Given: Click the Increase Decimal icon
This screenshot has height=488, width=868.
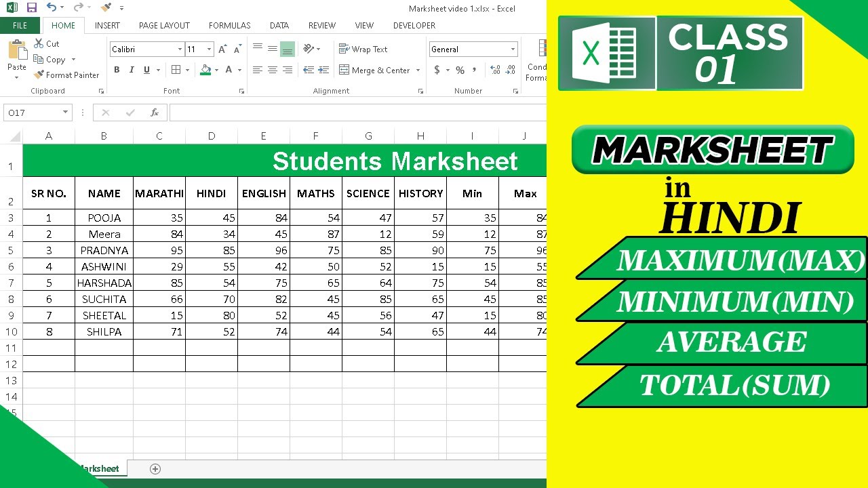Looking at the screenshot, I should (x=494, y=70).
